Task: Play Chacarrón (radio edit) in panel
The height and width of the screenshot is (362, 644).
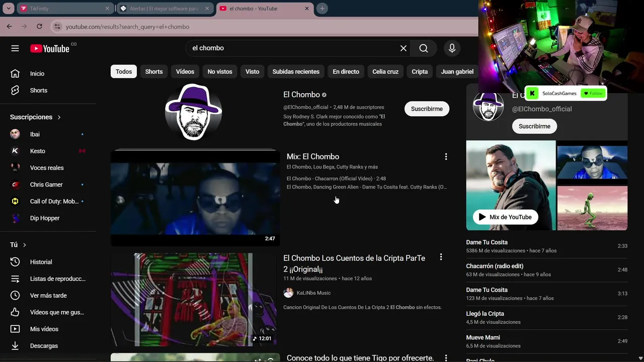Action: coord(547,270)
